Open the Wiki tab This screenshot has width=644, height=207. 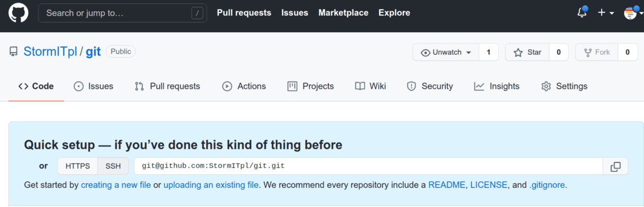(371, 87)
